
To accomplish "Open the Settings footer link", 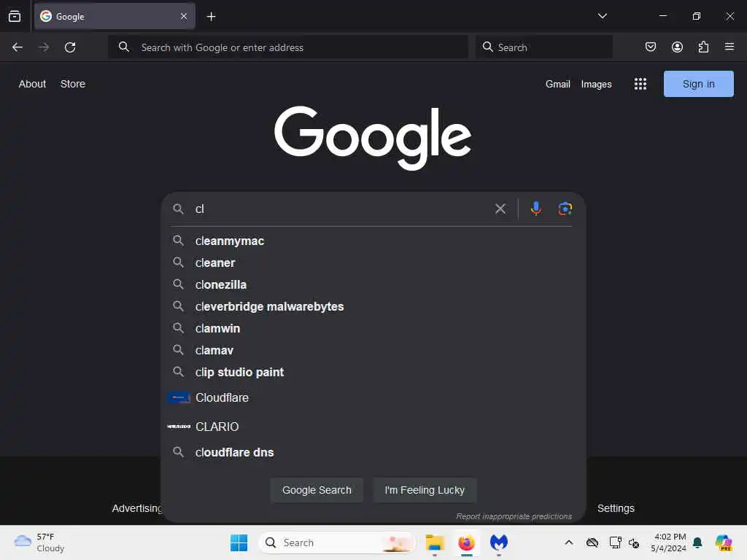I will tap(616, 508).
